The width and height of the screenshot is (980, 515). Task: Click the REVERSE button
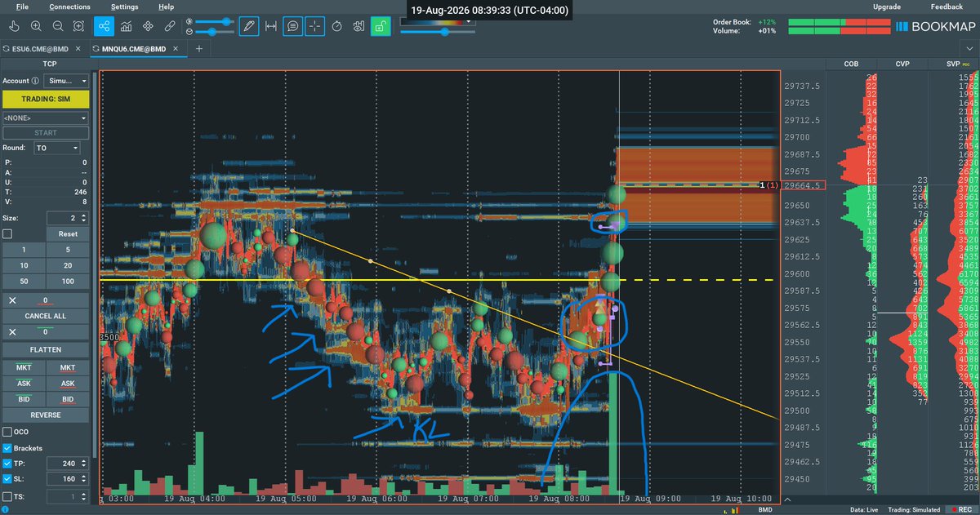(x=45, y=415)
